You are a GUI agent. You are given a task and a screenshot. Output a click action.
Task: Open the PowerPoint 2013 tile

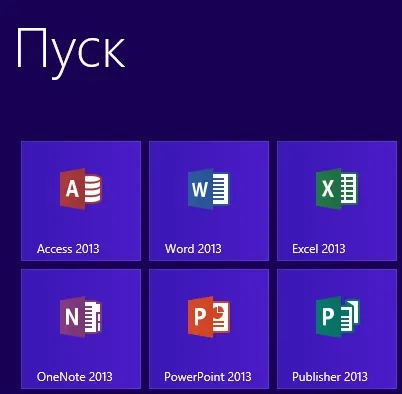click(x=209, y=329)
